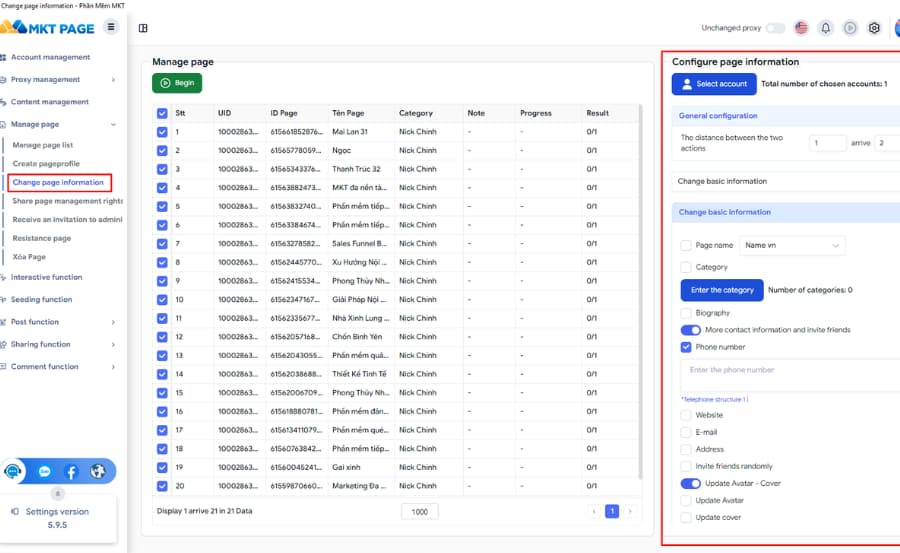Open Share page management rights
Image resolution: width=900 pixels, height=553 pixels.
click(x=67, y=201)
